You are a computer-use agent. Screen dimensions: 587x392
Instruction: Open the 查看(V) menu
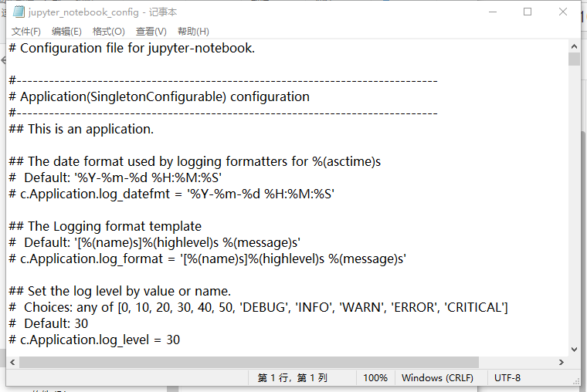pos(151,32)
